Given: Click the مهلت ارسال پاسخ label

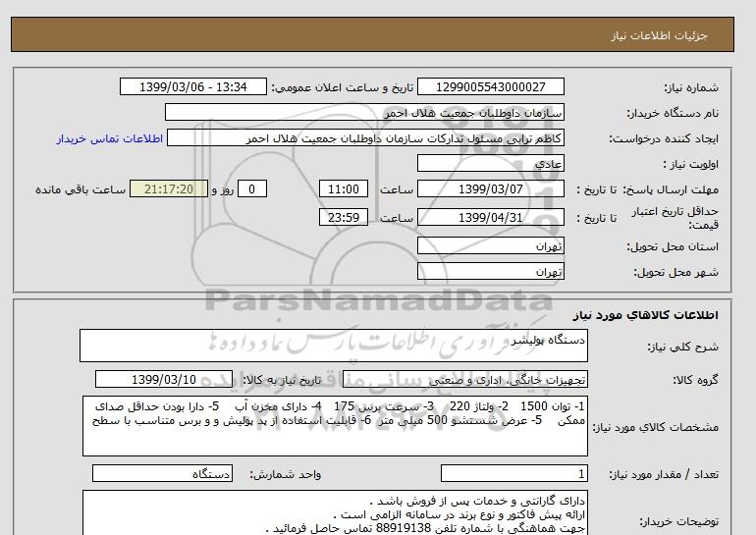Looking at the screenshot, I should (x=673, y=189).
